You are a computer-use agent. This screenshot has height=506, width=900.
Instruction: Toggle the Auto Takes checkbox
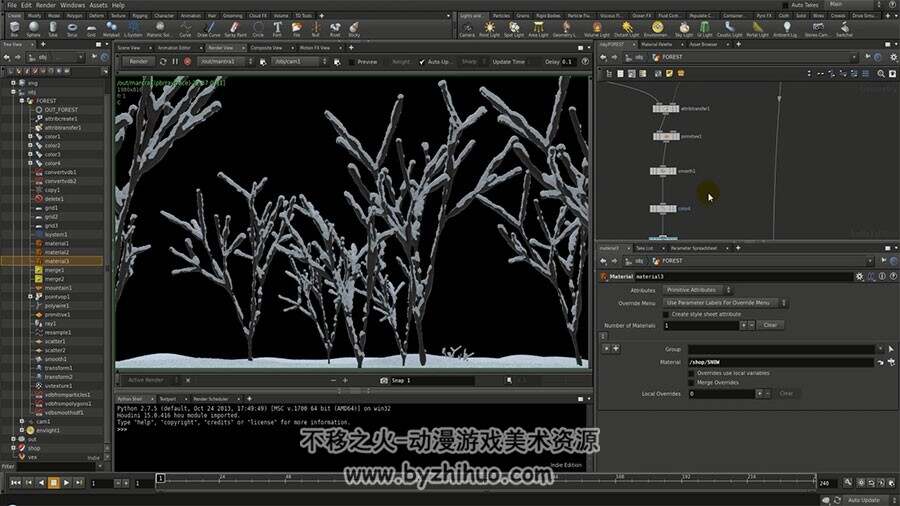785,5
